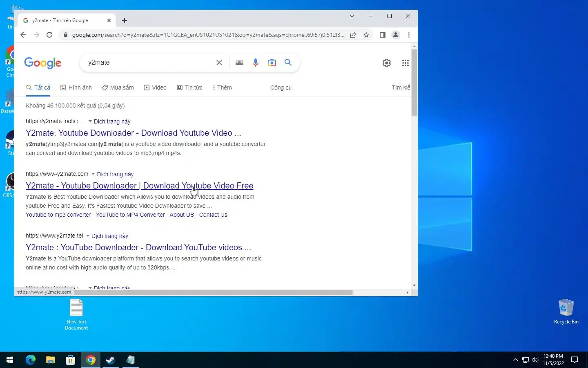Select the Tất cả results tab
The width and height of the screenshot is (588, 368).
(x=38, y=88)
